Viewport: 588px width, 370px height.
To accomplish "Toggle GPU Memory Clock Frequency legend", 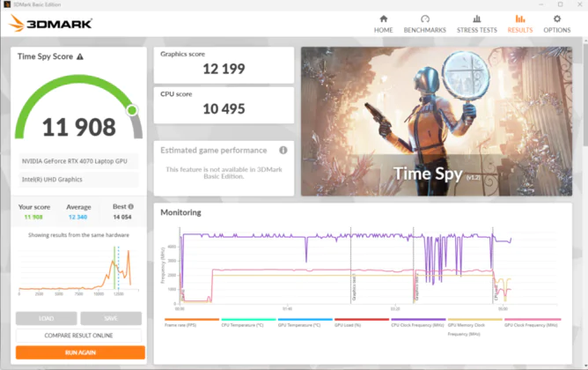I will click(474, 327).
